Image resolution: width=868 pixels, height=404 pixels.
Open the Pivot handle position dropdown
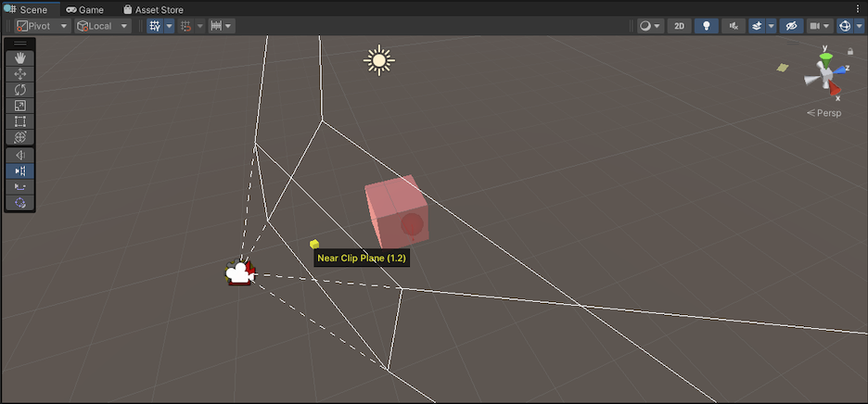pyautogui.click(x=43, y=26)
